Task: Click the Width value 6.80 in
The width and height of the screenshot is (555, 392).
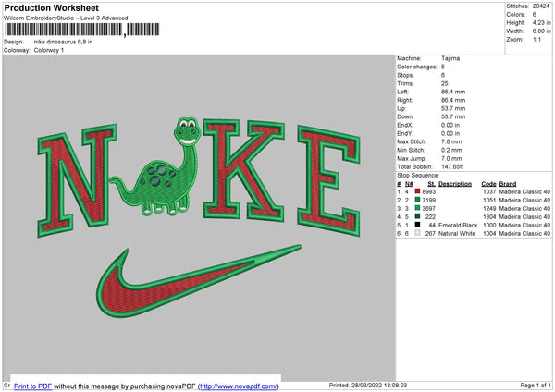Action: coord(541,31)
